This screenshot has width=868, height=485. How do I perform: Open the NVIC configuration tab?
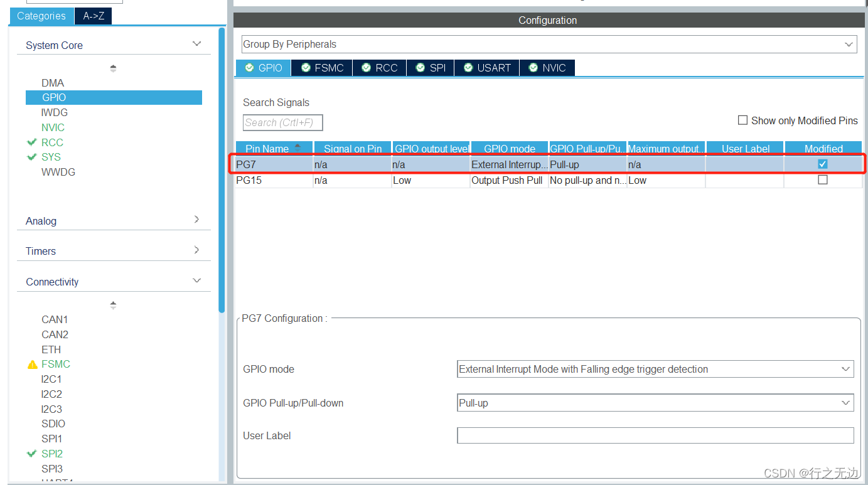click(547, 68)
